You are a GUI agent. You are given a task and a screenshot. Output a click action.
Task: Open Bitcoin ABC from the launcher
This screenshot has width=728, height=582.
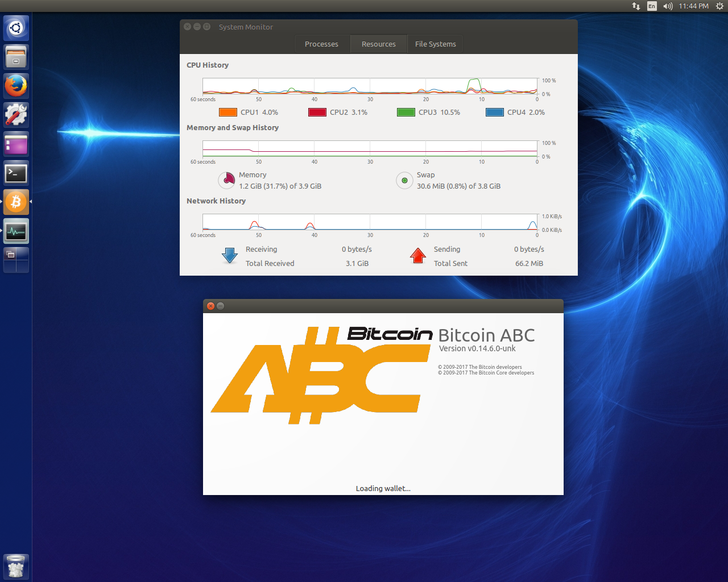tap(15, 202)
